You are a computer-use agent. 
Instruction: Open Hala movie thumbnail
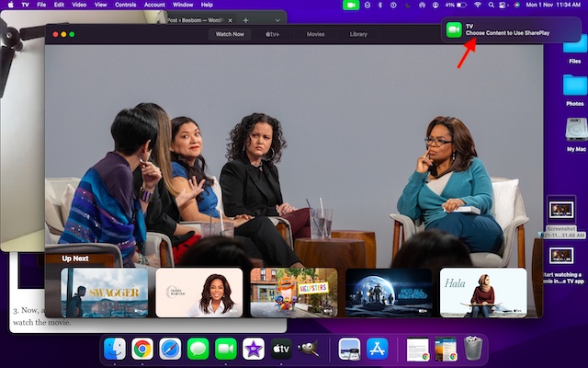(x=483, y=293)
